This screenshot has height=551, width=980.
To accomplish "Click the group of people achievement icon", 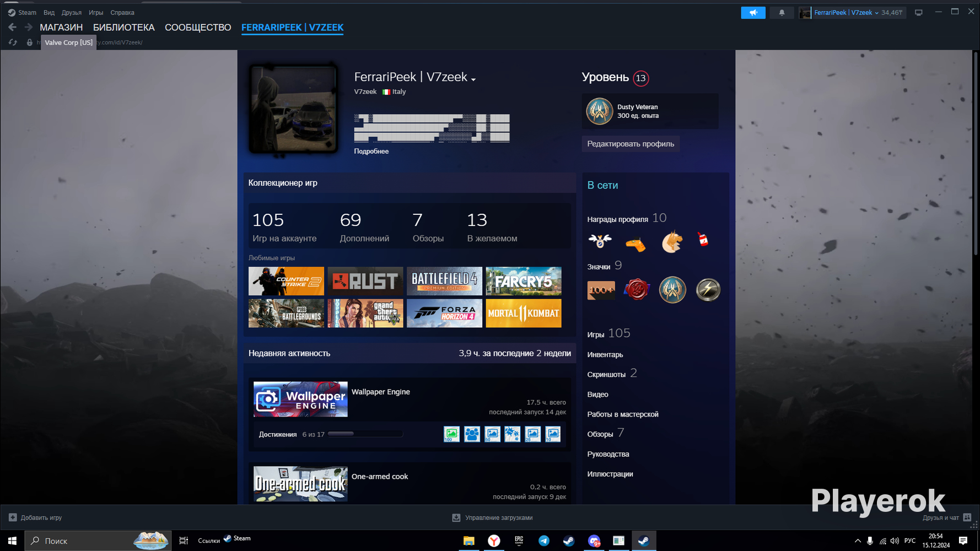I will [x=472, y=434].
